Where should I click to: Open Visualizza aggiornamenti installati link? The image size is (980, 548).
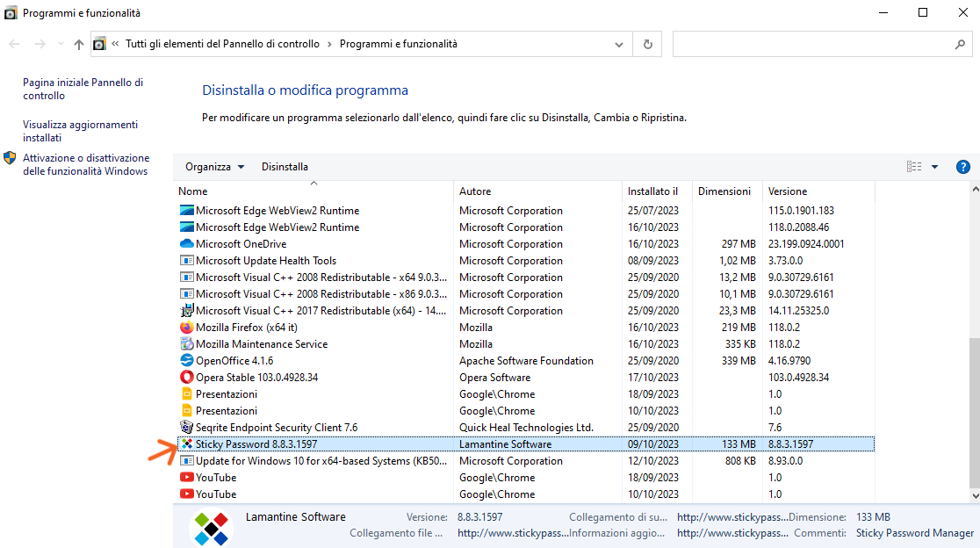point(80,131)
